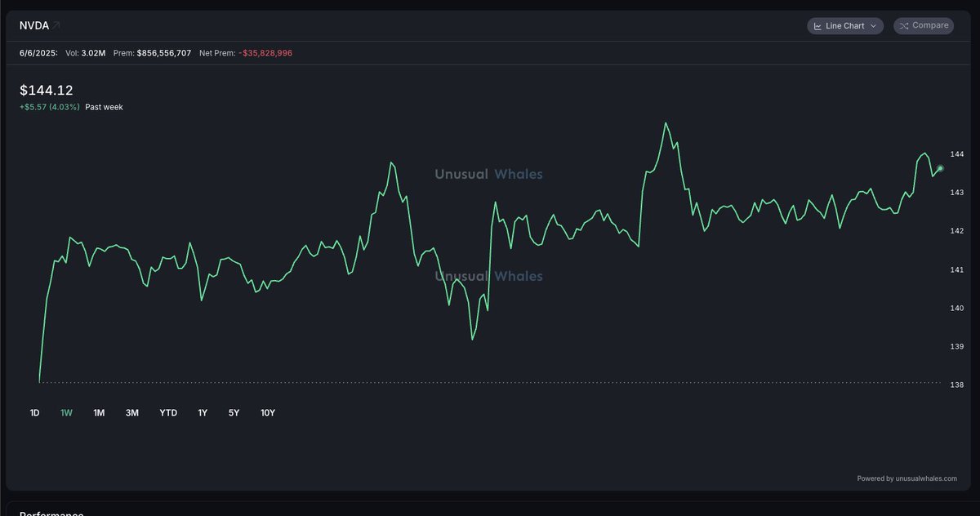
Task: Click the 141 y-axis label
Action: click(x=957, y=269)
